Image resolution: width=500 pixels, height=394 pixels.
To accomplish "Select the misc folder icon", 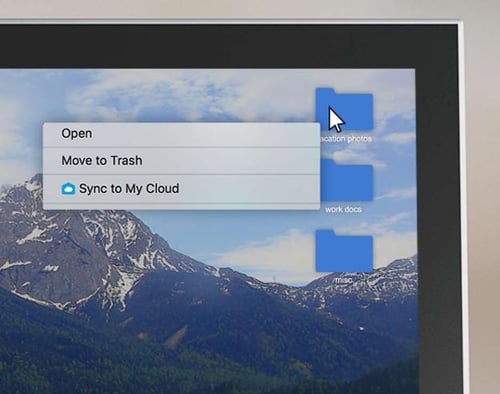I will (344, 251).
